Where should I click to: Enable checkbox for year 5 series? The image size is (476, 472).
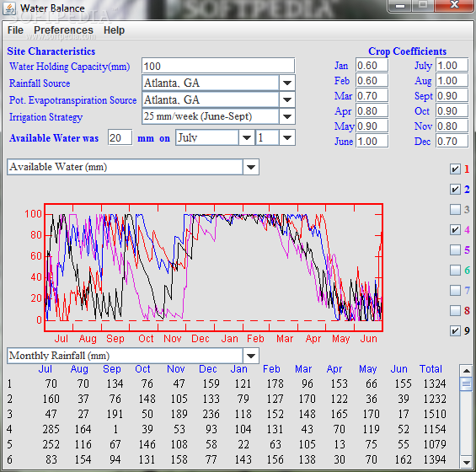point(455,249)
